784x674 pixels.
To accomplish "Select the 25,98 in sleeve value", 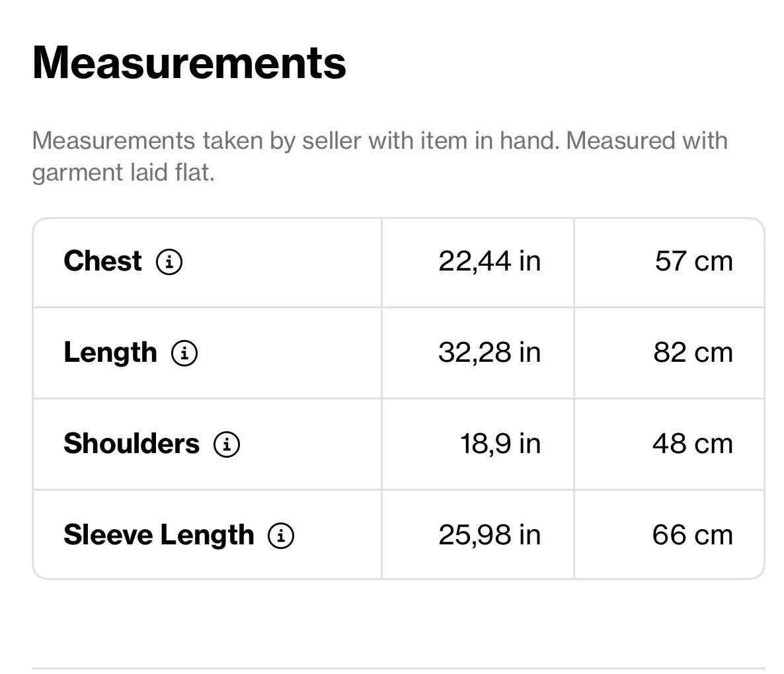I will point(489,535).
